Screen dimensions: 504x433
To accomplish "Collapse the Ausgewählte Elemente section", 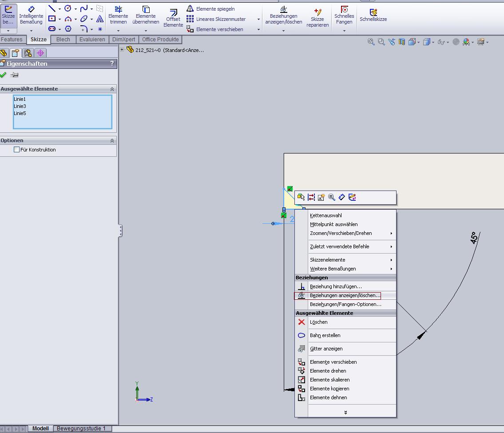I will click(x=112, y=89).
